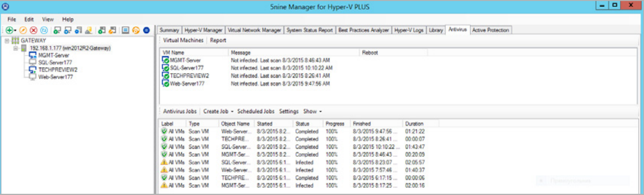Click the orange circular headset toolbar icon

pyautogui.click(x=136, y=30)
